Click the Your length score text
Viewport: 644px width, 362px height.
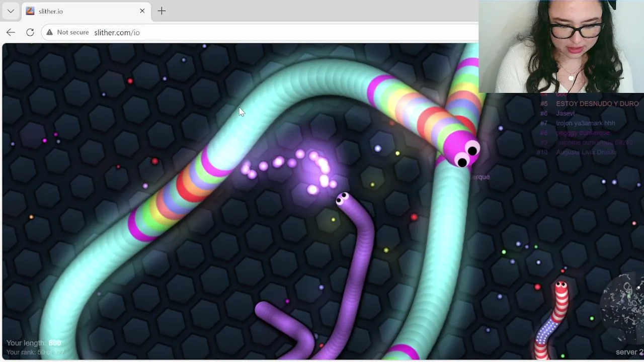coord(34,343)
